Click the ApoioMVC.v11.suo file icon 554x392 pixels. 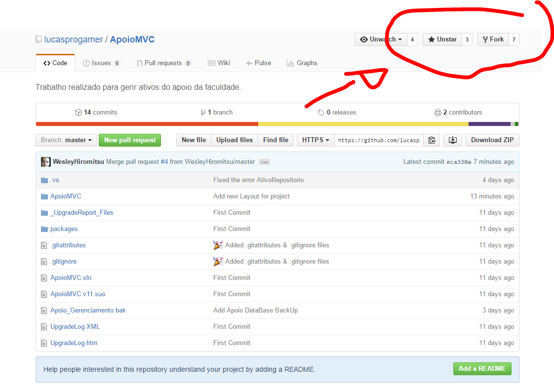tap(44, 294)
